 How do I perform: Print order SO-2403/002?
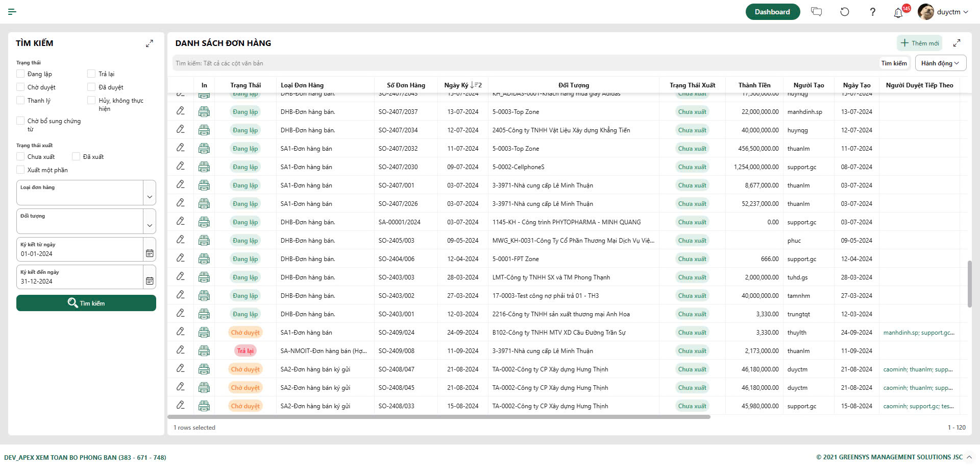204,295
